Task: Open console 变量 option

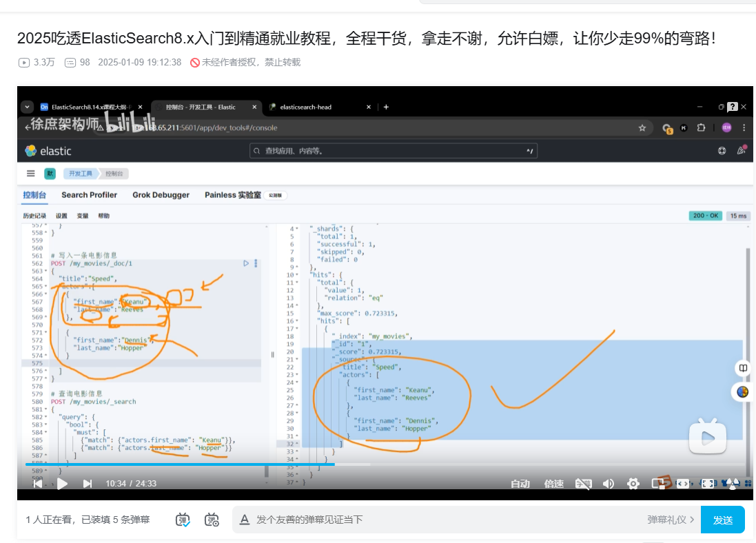Action: pyautogui.click(x=83, y=216)
